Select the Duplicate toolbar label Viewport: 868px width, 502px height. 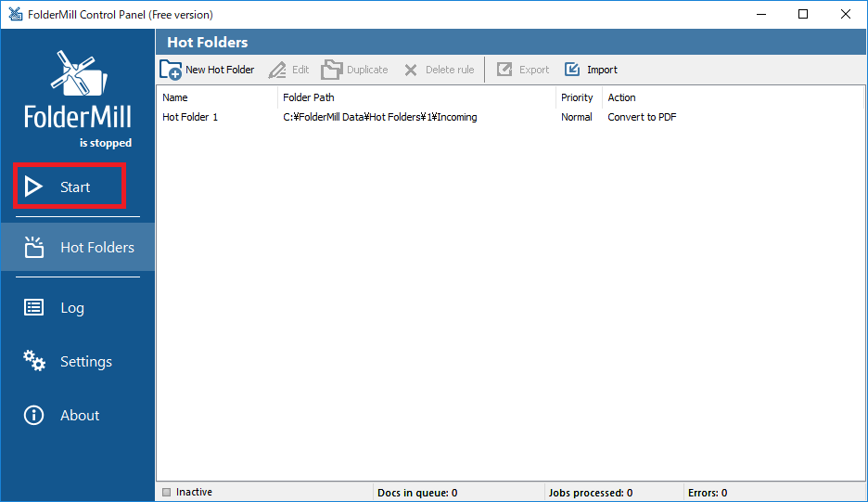pyautogui.click(x=367, y=70)
